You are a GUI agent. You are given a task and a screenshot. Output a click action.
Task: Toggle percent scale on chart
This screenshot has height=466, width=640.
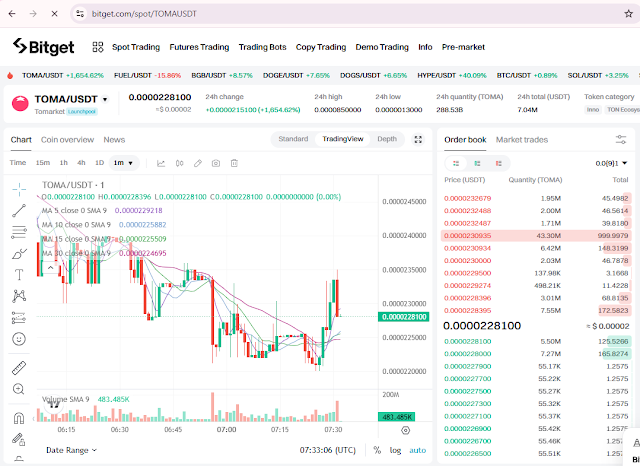click(x=377, y=450)
